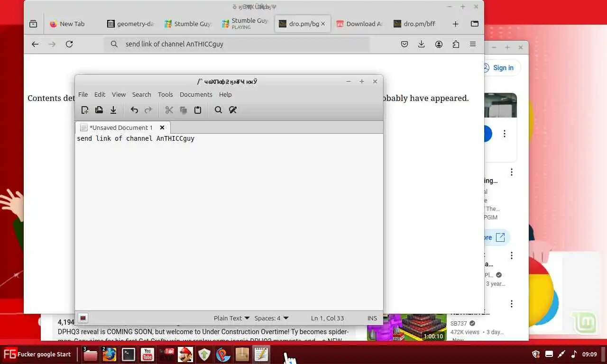This screenshot has width=607, height=364.
Task: Open the browser hamburger menu
Action: (473, 44)
